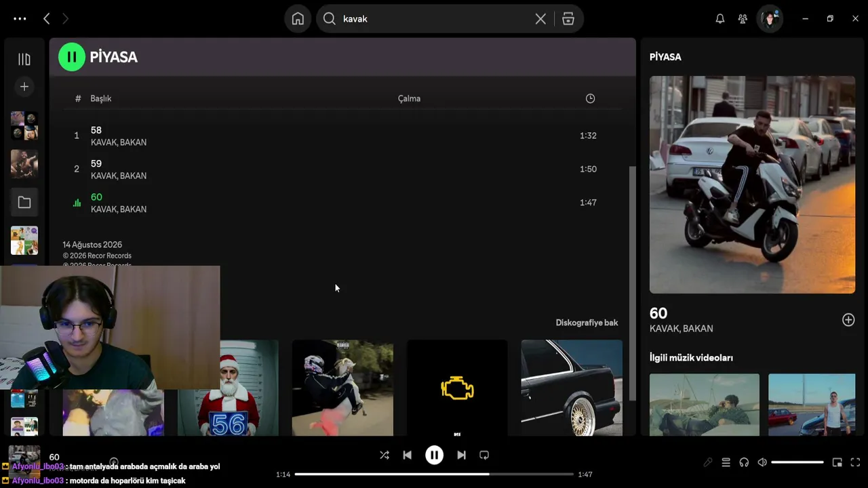Open the notifications bell
868x488 pixels.
coord(720,19)
